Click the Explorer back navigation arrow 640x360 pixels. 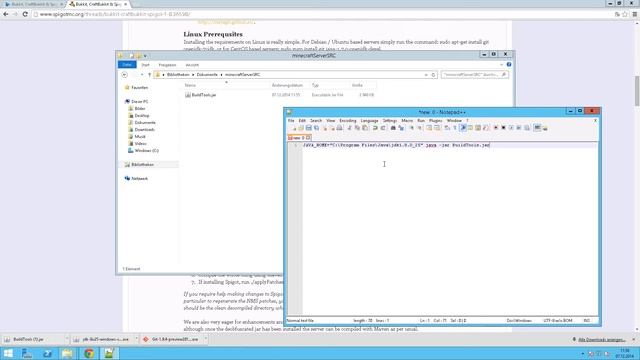pyautogui.click(x=124, y=75)
